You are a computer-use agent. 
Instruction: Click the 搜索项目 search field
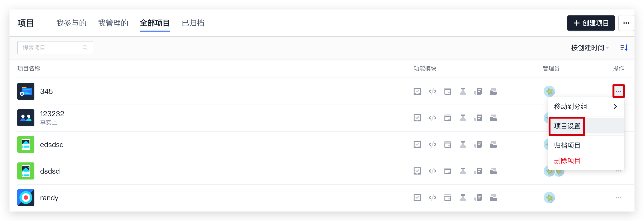point(55,47)
